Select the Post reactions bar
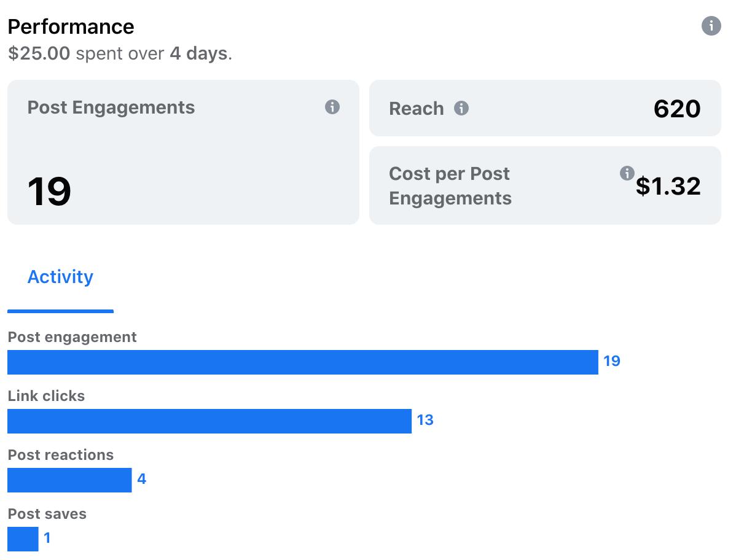Image resolution: width=736 pixels, height=560 pixels. (69, 480)
